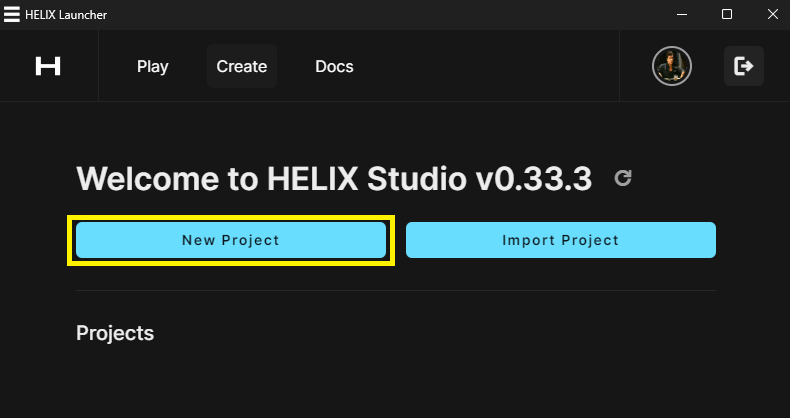Open the Docs tab
Image resolution: width=790 pixels, height=418 pixels.
(334, 67)
